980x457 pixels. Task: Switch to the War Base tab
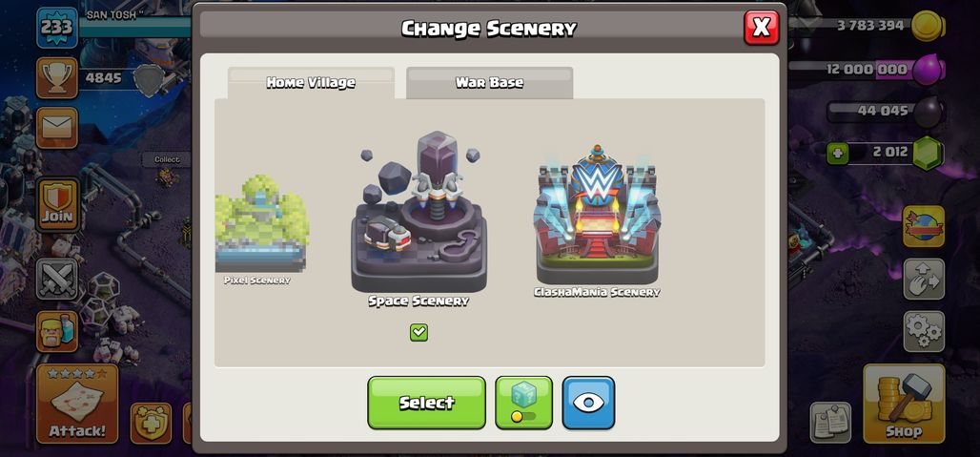pyautogui.click(x=489, y=82)
